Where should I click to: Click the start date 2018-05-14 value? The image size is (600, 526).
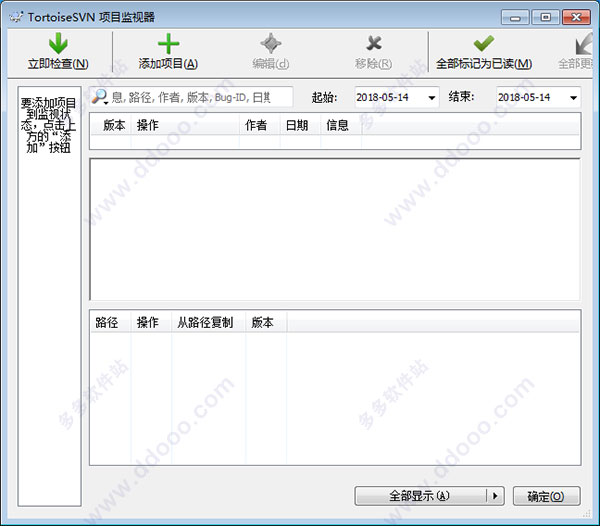(383, 98)
